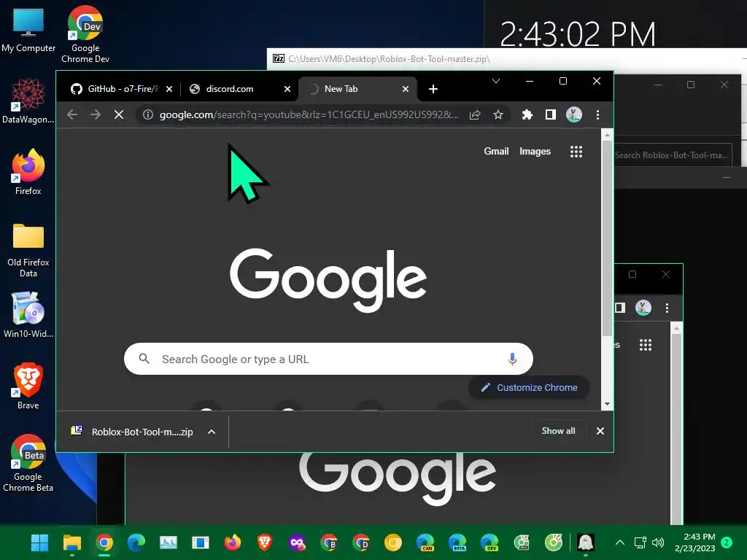Click Show all downloads
Screen dimensions: 747x560
[558, 431]
